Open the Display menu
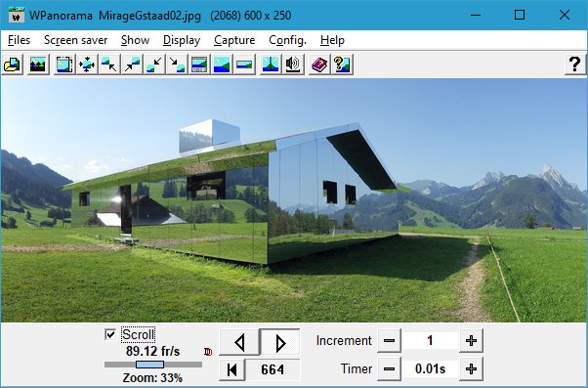Image resolution: width=588 pixels, height=388 pixels. pos(182,40)
